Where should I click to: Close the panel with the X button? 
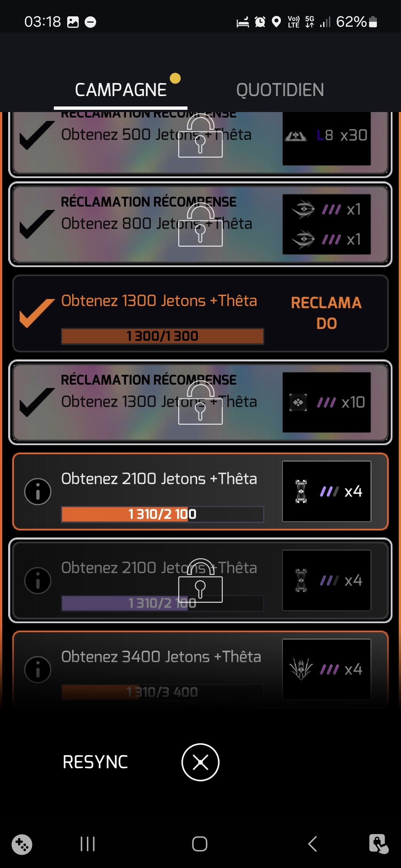[200, 762]
